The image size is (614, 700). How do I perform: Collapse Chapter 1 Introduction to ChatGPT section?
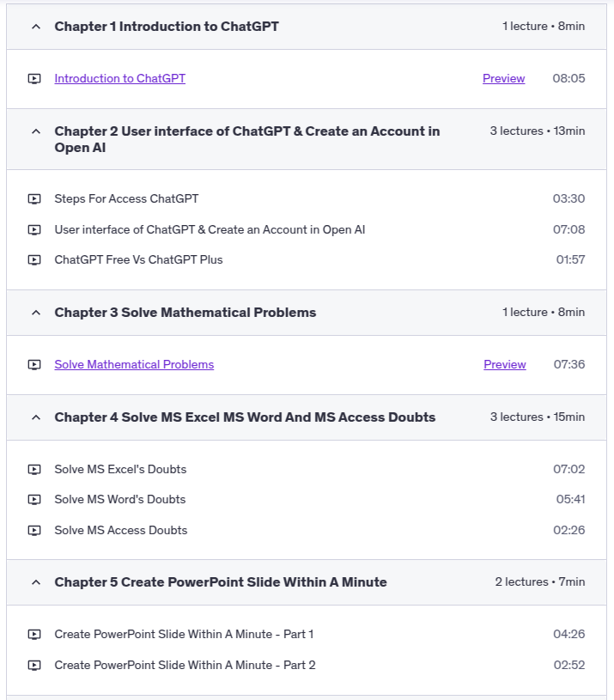click(x=35, y=27)
